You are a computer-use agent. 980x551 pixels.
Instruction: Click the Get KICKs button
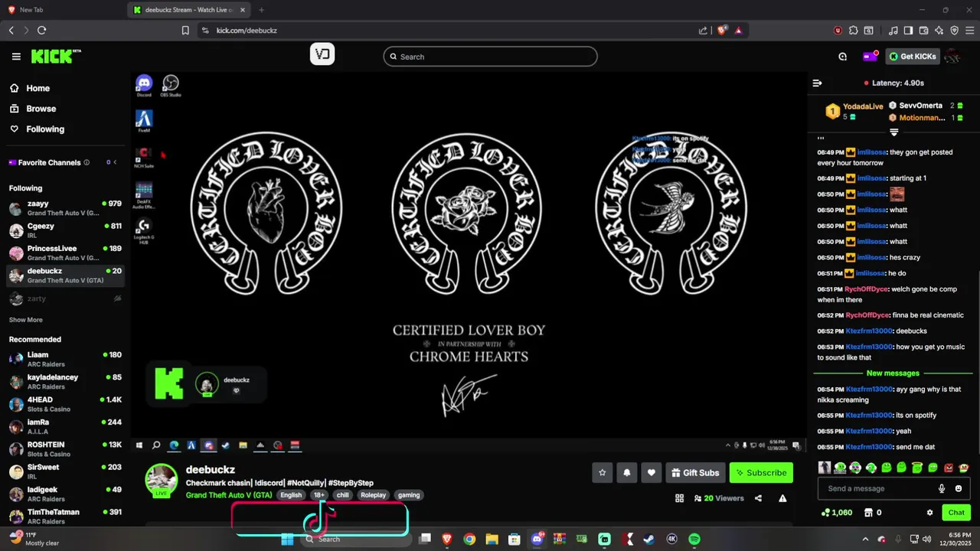pos(913,57)
